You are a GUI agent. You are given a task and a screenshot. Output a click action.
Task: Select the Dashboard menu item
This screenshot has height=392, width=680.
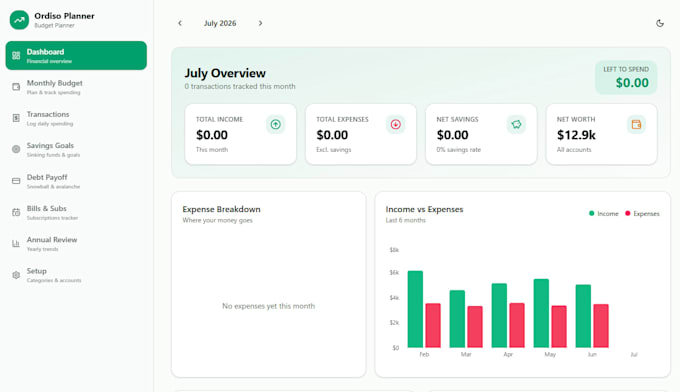point(76,56)
